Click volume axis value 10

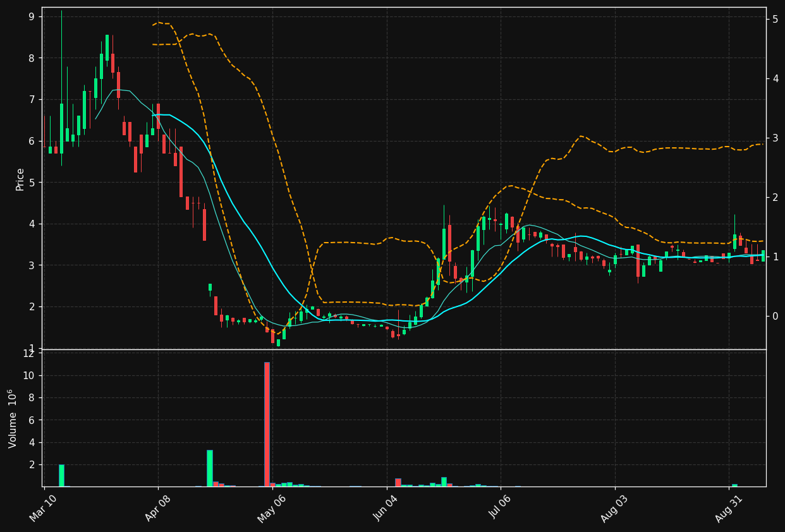pos(28,375)
